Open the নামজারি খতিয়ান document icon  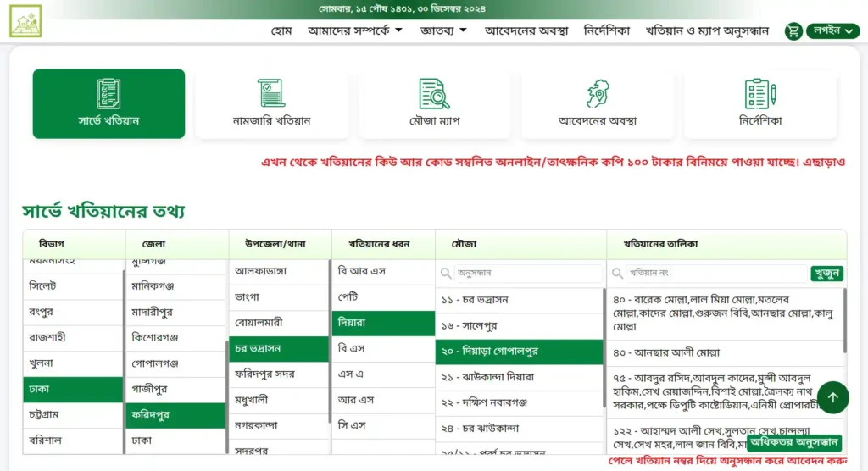(x=271, y=93)
